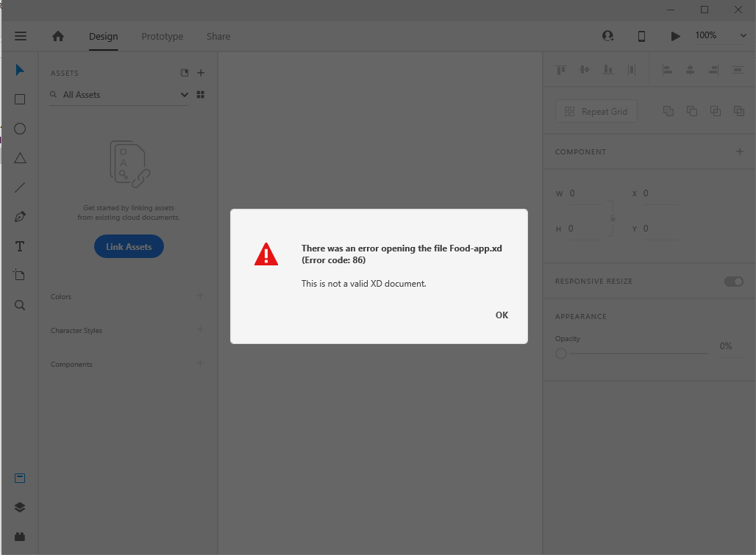Apply the Intersect boolean operation
Screen dimensions: 756x555
pyautogui.click(x=716, y=111)
